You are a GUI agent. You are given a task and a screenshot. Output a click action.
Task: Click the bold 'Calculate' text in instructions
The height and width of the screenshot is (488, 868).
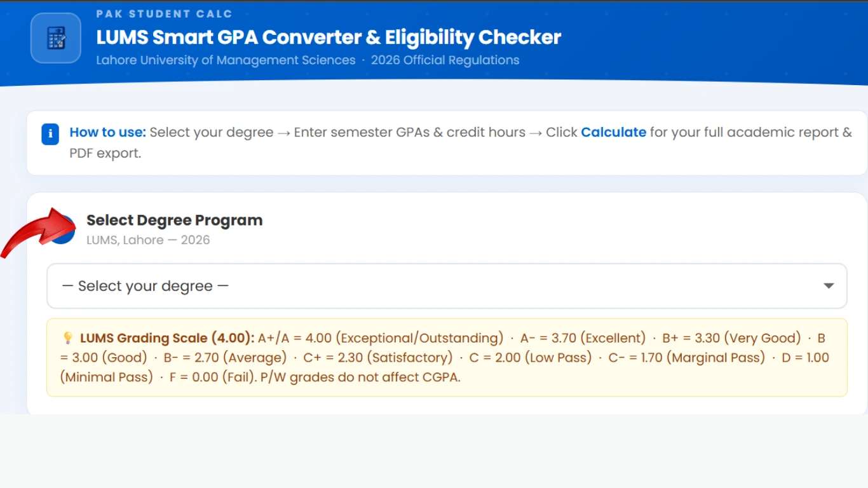click(613, 132)
